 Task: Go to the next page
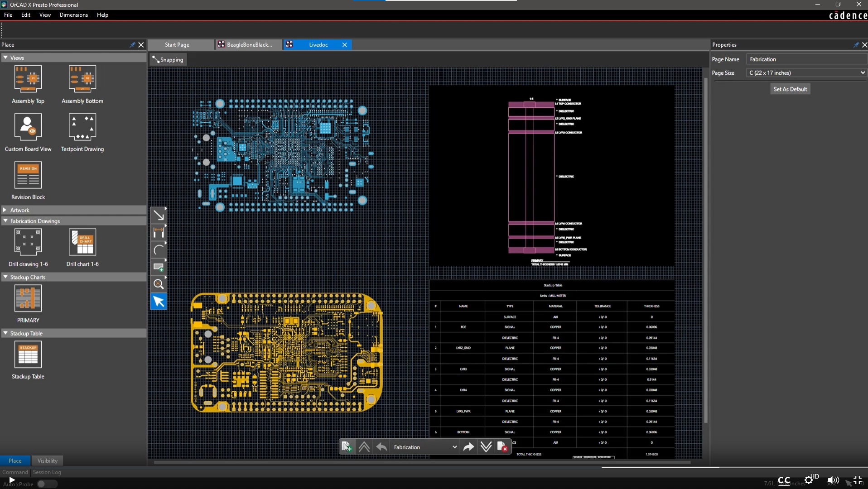pyautogui.click(x=468, y=447)
